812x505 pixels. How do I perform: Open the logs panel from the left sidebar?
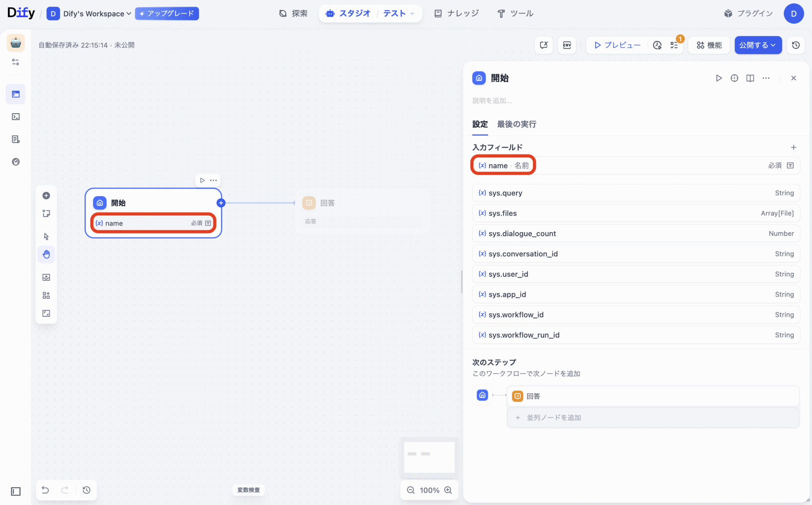15,139
